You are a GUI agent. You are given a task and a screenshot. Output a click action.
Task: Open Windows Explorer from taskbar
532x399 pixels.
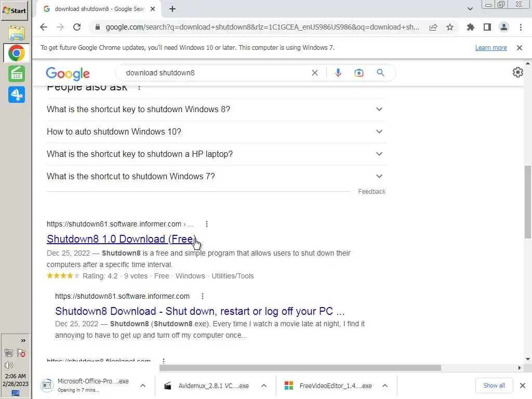pos(16,33)
